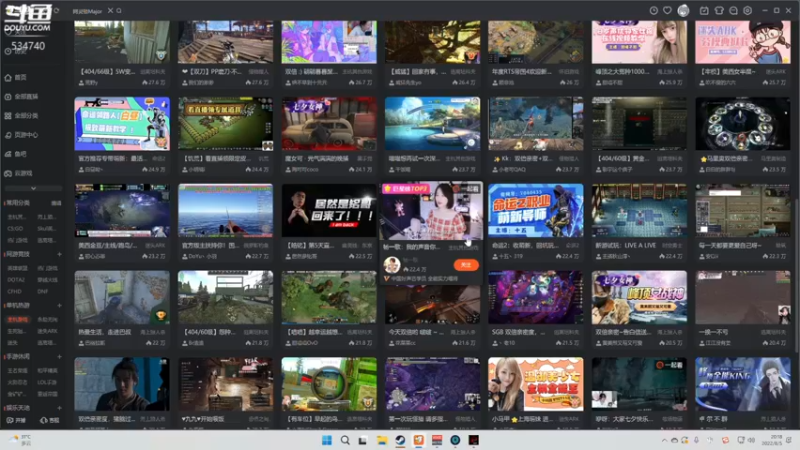Select the LOL手游 category in the sidebar

47,382
